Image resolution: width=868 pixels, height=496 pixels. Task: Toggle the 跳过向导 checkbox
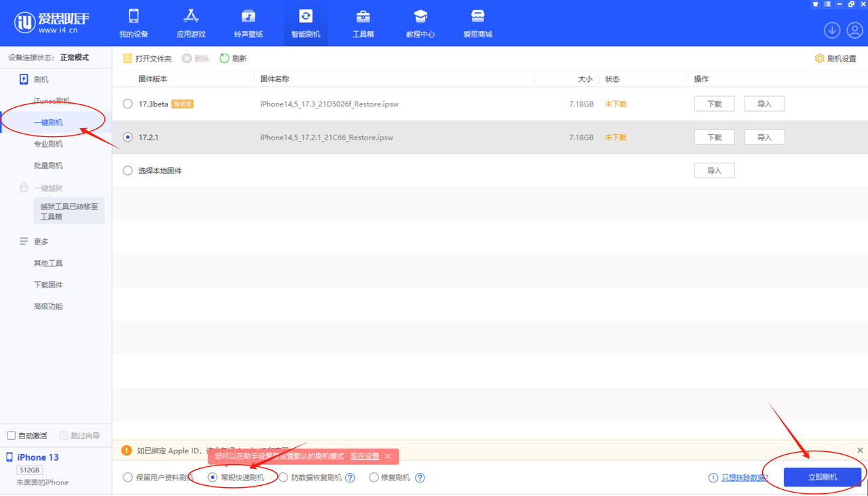pyautogui.click(x=64, y=436)
